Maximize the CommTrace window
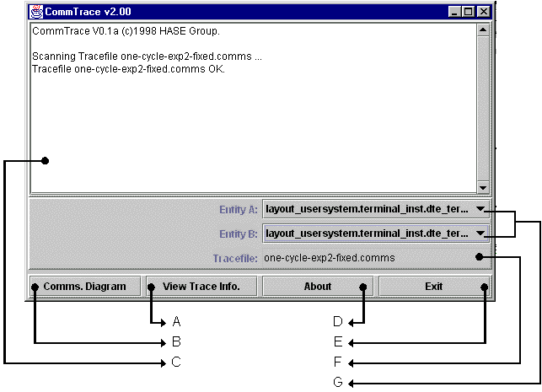 point(469,12)
